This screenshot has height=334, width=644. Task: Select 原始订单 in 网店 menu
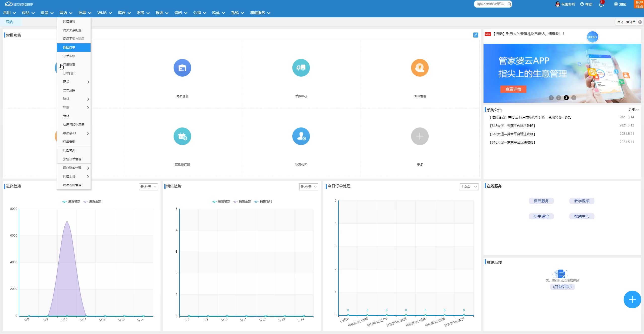click(x=74, y=48)
